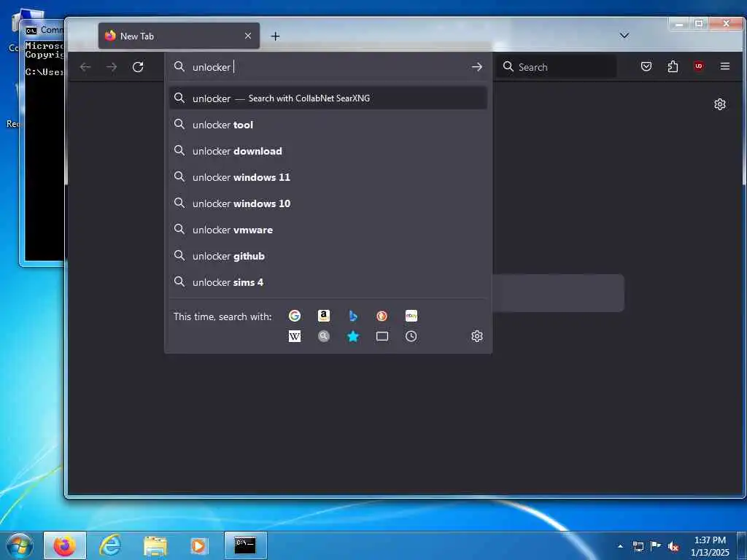Open Windows Media Player on taskbar

198,545
